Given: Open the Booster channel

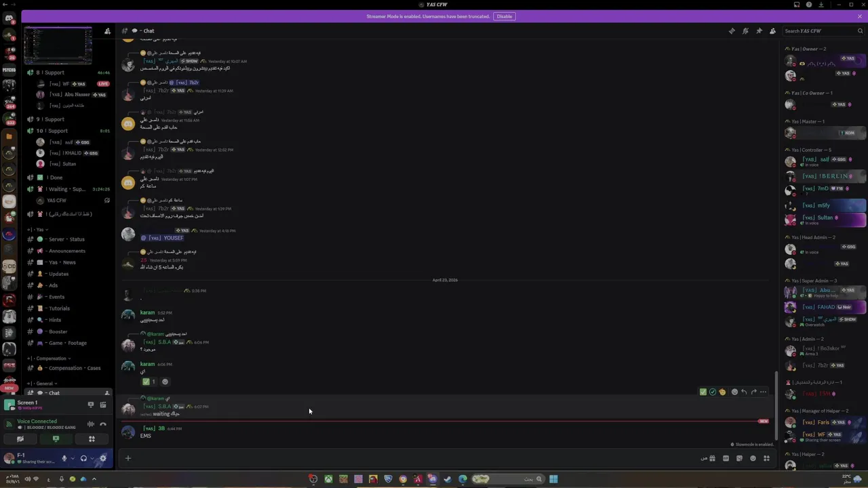Looking at the screenshot, I should coord(68,331).
